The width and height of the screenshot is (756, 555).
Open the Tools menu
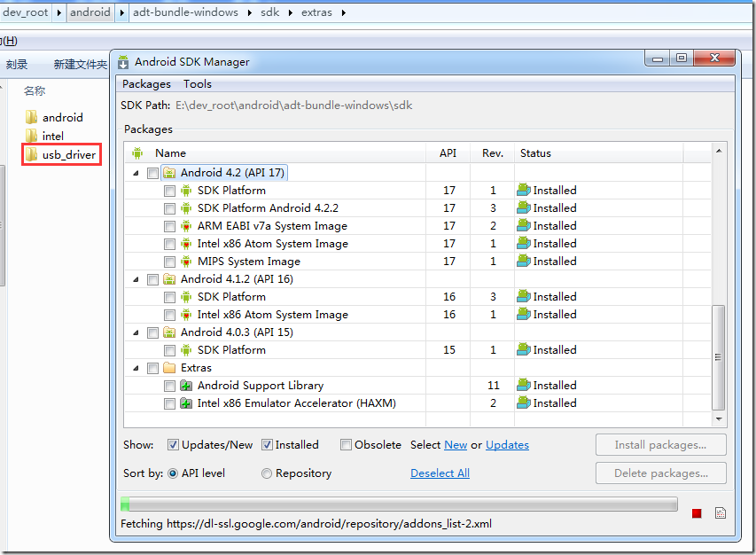(x=197, y=84)
